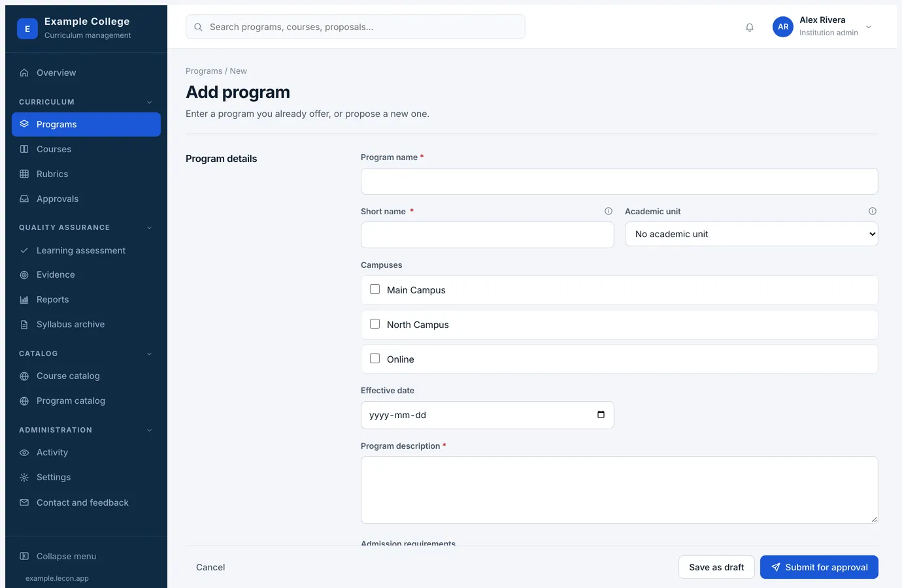Open the date picker calendar icon
Screen dimensions: 902x588
coord(601,415)
